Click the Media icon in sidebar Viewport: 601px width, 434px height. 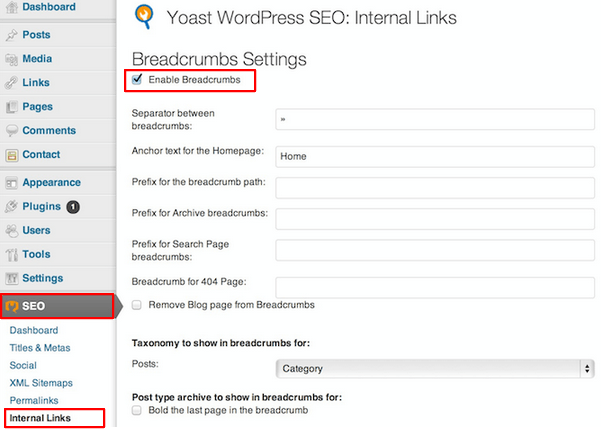coord(11,59)
